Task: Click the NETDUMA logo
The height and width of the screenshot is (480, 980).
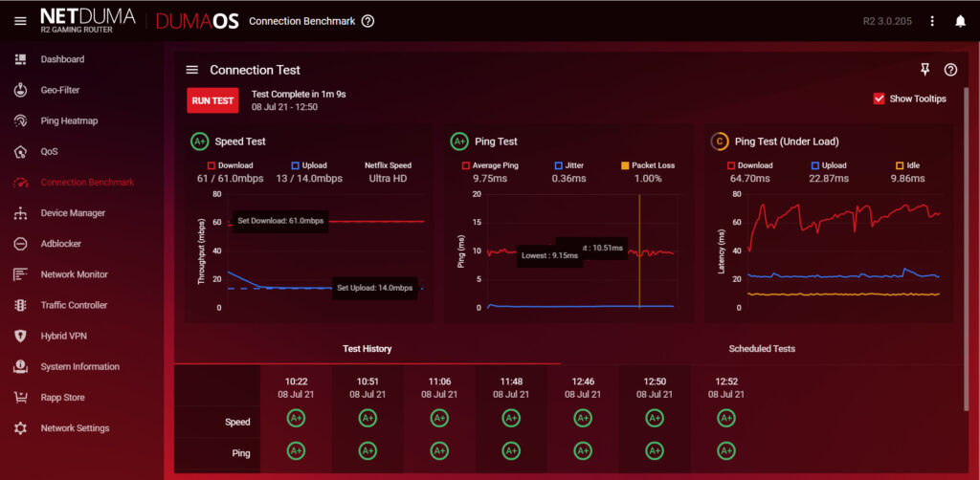Action: pos(87,21)
